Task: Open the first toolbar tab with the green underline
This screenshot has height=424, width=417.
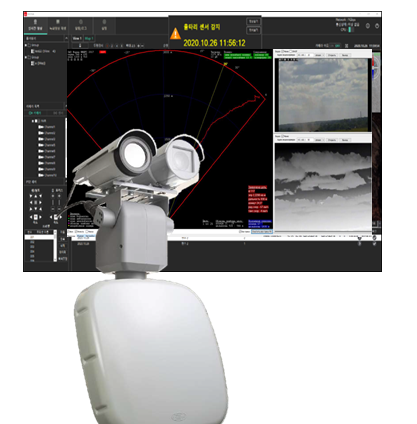Action: (x=35, y=25)
